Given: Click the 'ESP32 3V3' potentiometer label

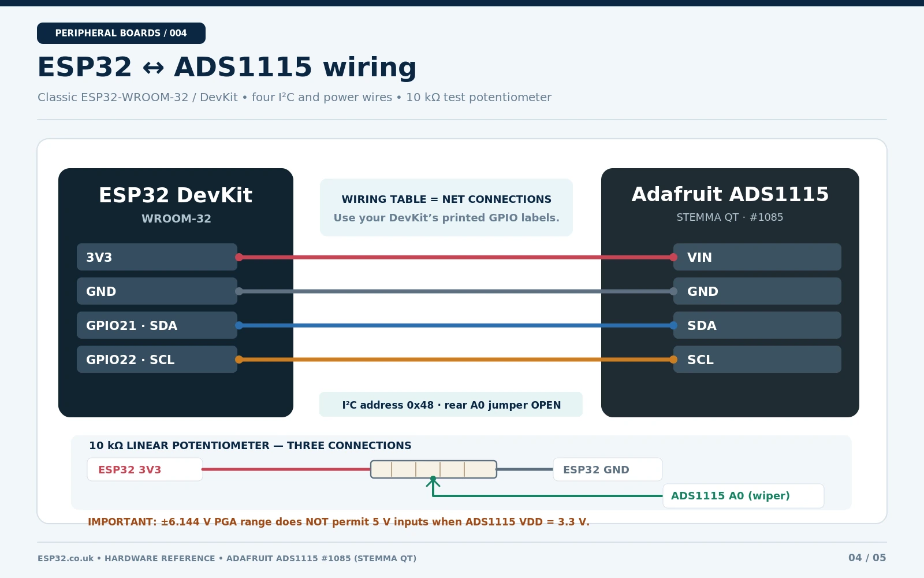Looking at the screenshot, I should pyautogui.click(x=145, y=469).
